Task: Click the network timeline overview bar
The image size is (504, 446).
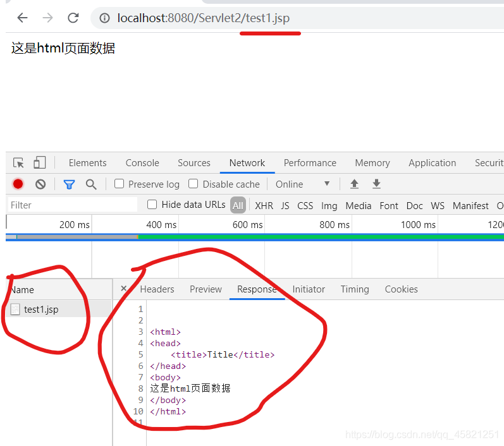Action: click(x=255, y=238)
